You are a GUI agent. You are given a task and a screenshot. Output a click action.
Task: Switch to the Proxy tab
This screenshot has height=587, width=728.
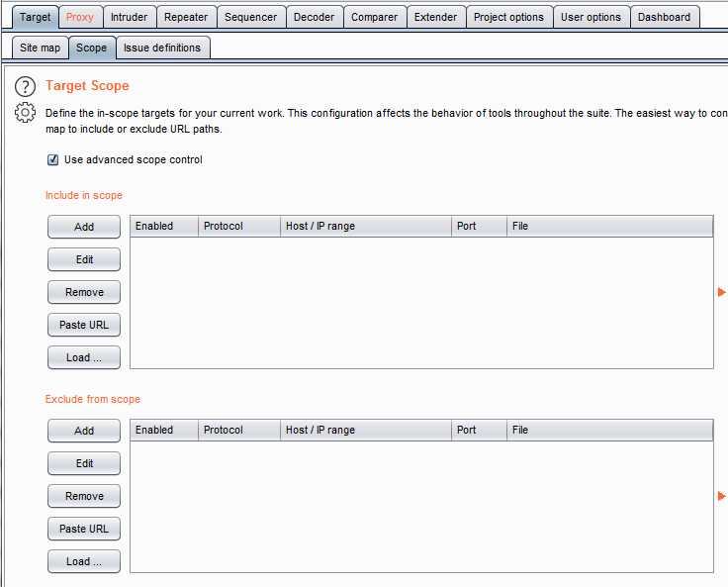pos(80,17)
